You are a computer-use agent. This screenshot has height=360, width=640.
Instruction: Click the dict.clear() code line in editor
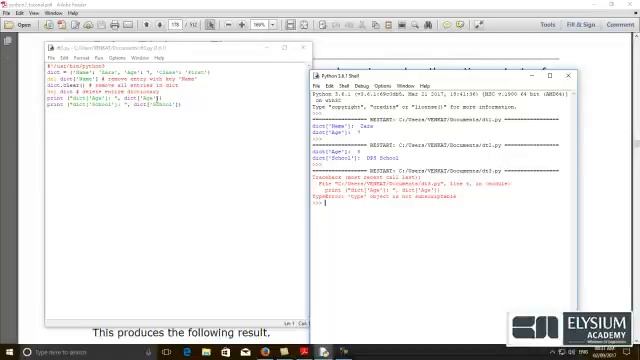pos(113,85)
